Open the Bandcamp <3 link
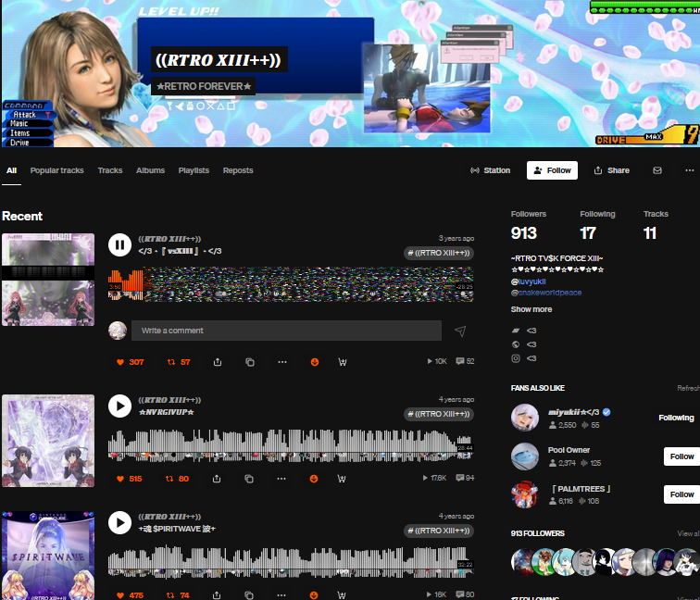This screenshot has height=600, width=700. pos(524,331)
